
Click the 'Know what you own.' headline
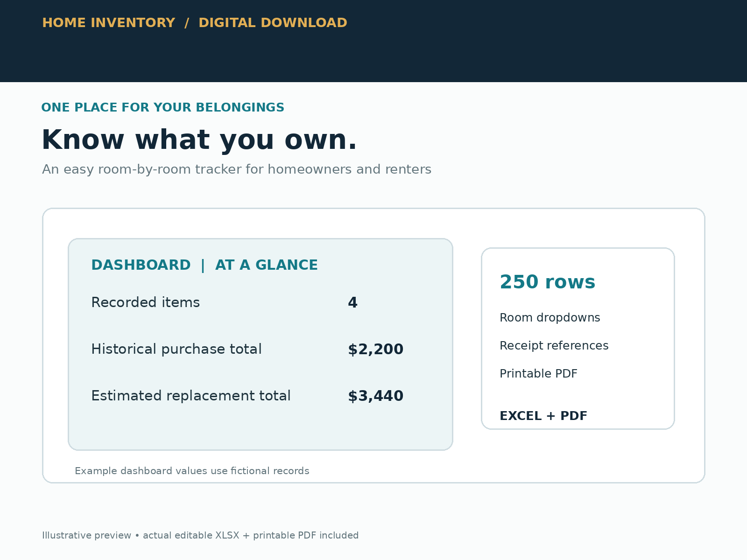point(199,140)
